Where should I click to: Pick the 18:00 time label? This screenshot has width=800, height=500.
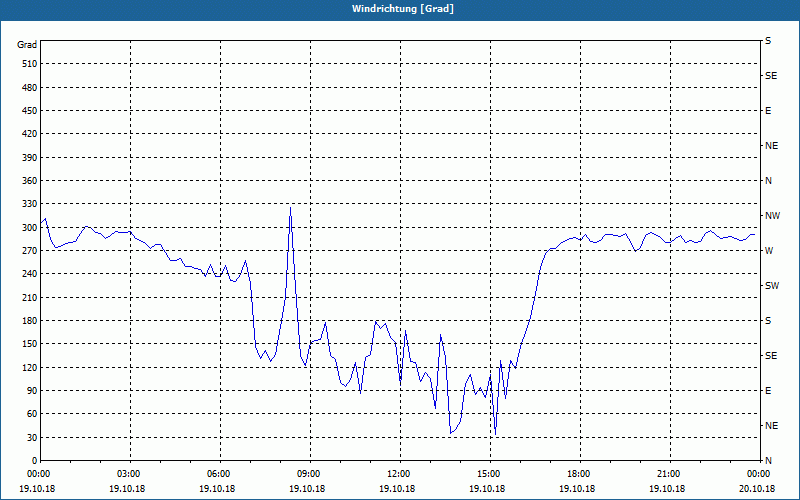tap(580, 473)
